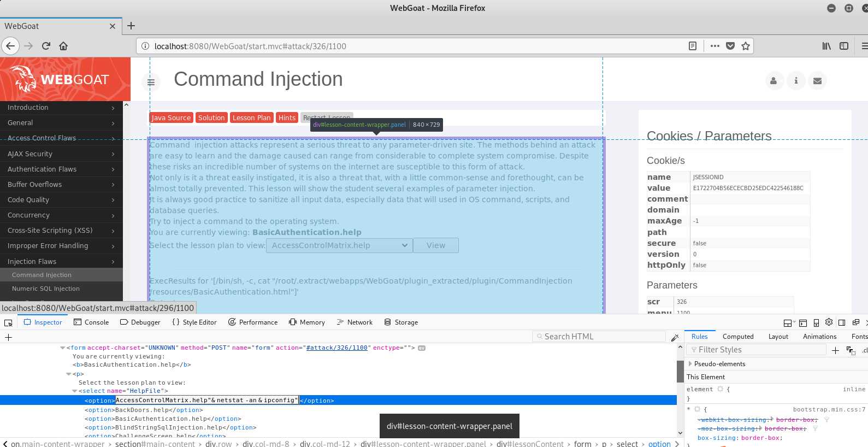
Task: Grab a color with the eyedropper
Action: pyautogui.click(x=675, y=337)
